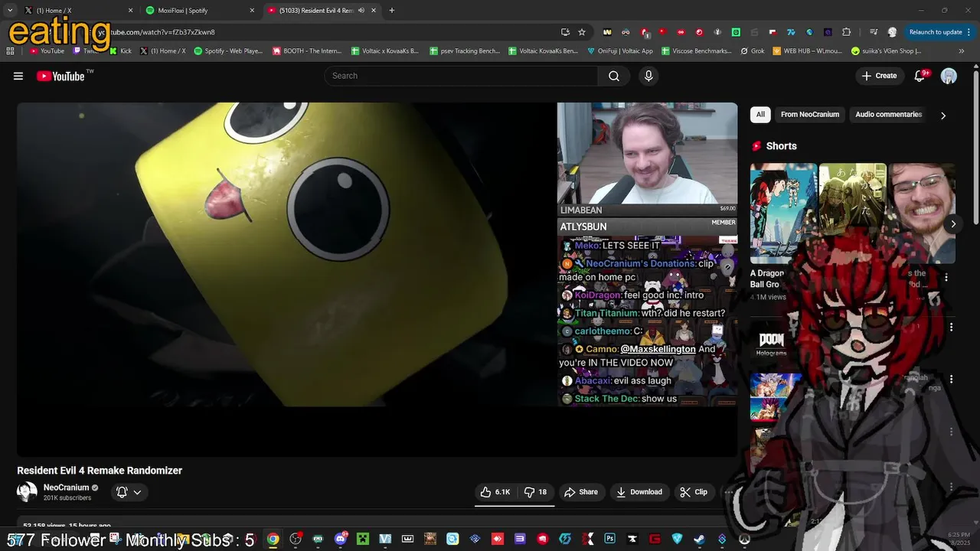This screenshot has width=980, height=551.
Task: Open OBS Studio from the taskbar
Action: 296,539
